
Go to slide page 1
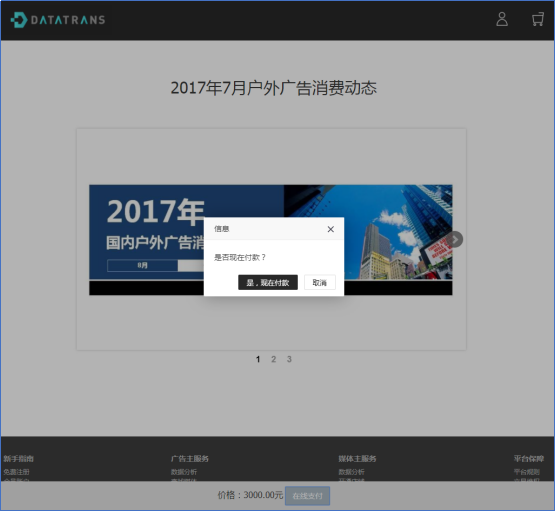258,359
